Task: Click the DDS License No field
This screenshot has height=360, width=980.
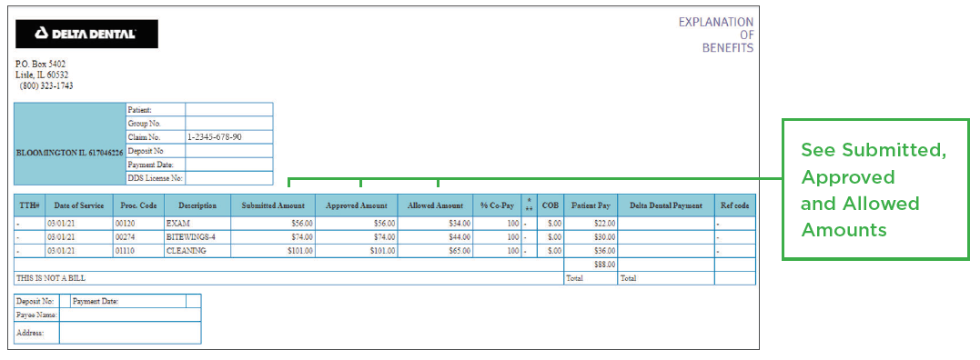Action: (228, 178)
